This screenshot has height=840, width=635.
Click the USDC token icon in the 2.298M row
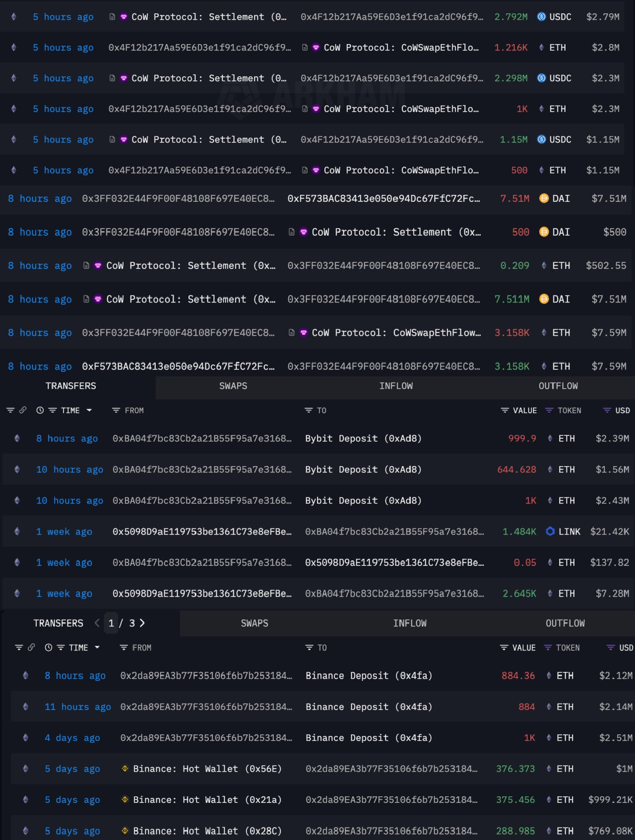point(541,78)
